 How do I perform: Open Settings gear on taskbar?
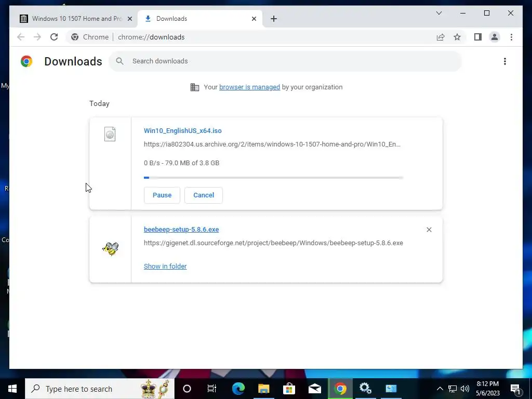pyautogui.click(x=365, y=389)
